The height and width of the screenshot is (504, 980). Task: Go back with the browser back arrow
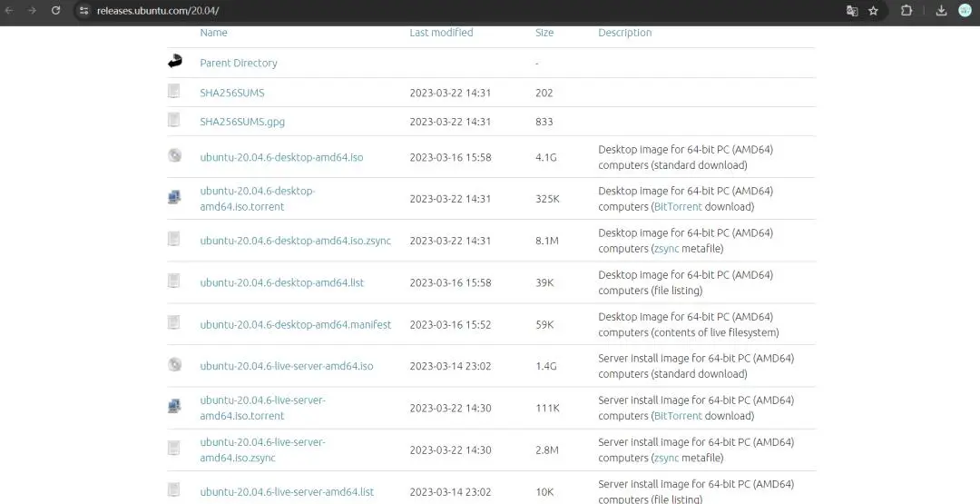tap(9, 11)
